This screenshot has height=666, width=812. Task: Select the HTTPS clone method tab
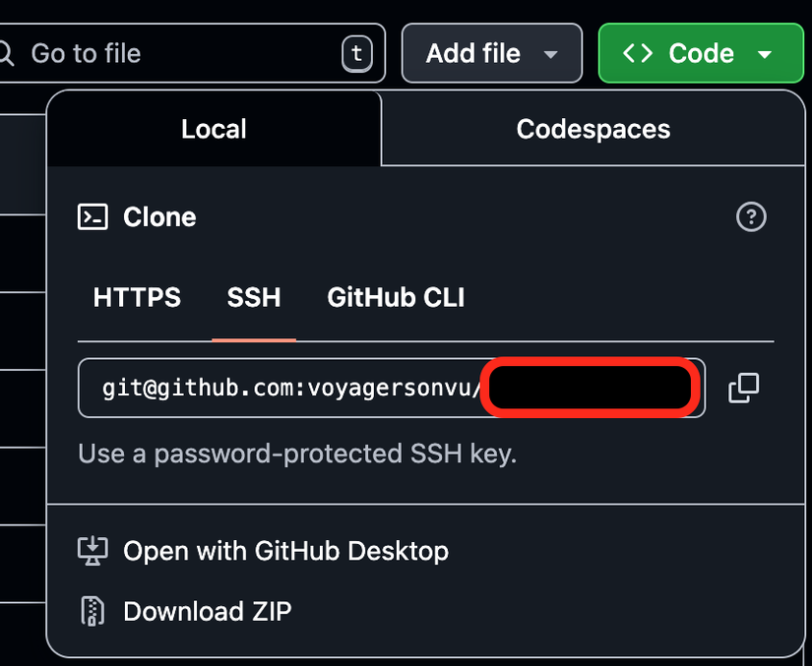click(137, 297)
